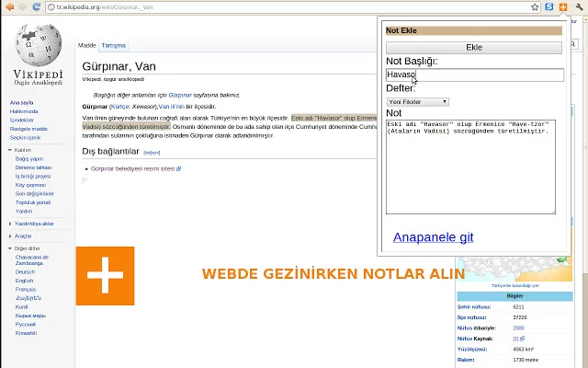
Task: Bookmark the page using the star icon
Action: 535,7
